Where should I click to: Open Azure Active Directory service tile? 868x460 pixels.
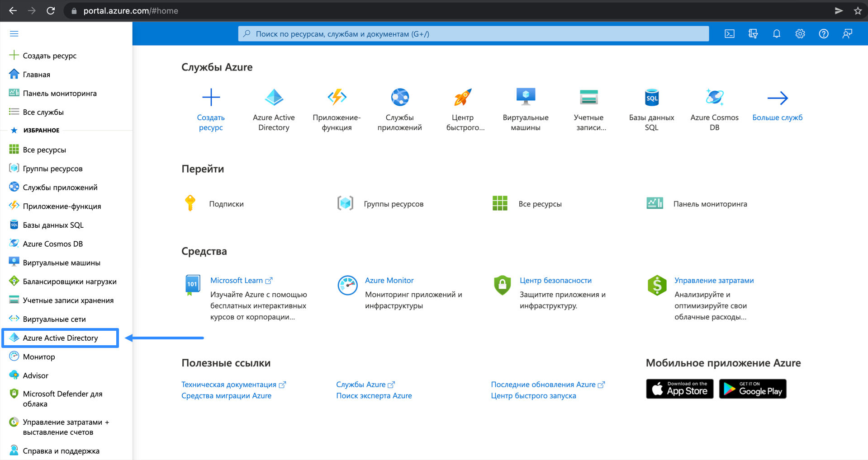tap(274, 110)
